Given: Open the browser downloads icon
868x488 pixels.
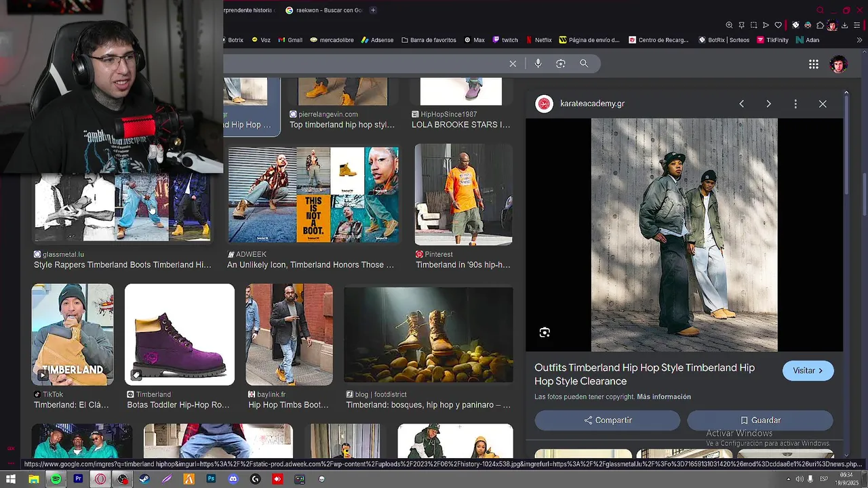Looking at the screenshot, I should 844,25.
